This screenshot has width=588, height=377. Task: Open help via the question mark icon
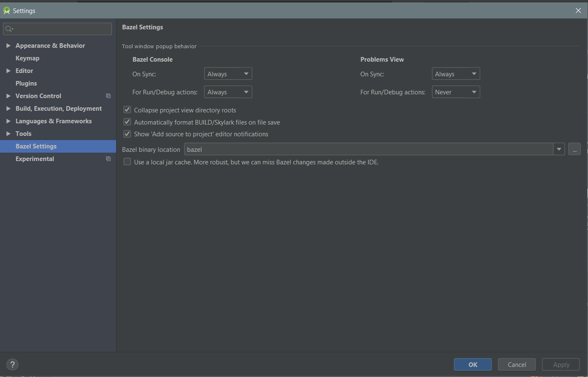[x=12, y=364]
